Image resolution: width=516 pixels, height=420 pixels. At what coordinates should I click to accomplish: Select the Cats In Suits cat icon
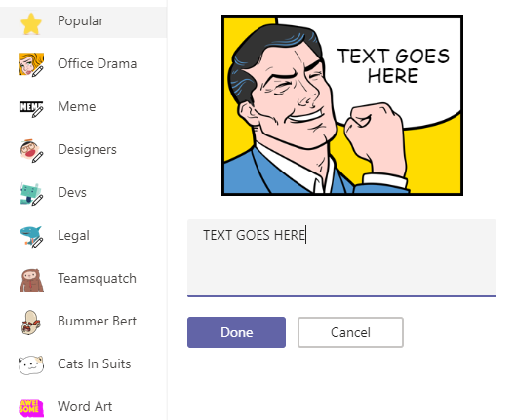(31, 364)
